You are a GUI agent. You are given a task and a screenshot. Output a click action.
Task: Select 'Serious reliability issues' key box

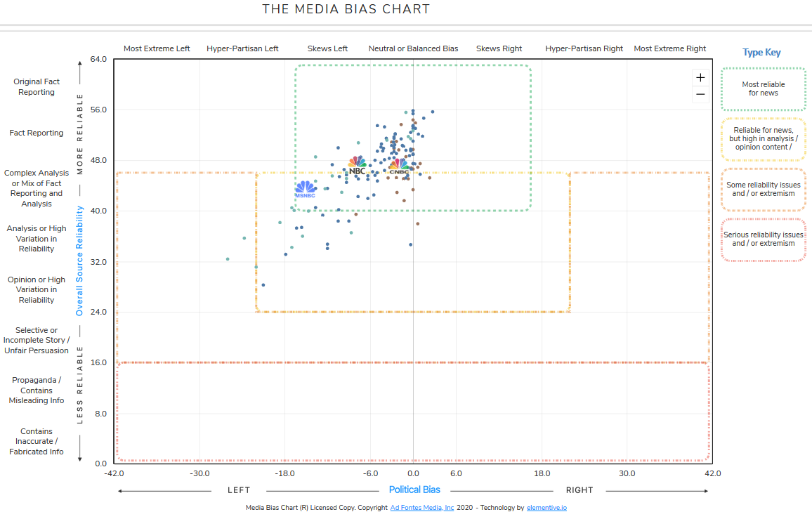pos(764,239)
